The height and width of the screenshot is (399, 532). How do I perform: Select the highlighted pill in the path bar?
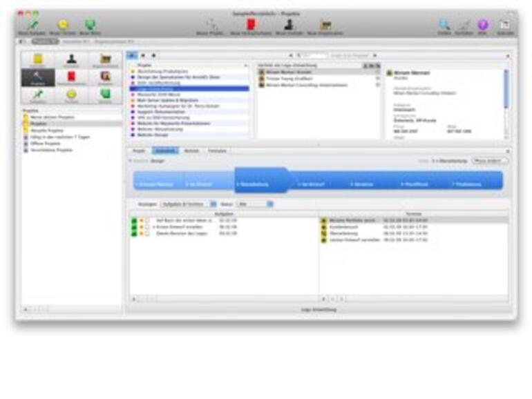pyautogui.click(x=45, y=41)
